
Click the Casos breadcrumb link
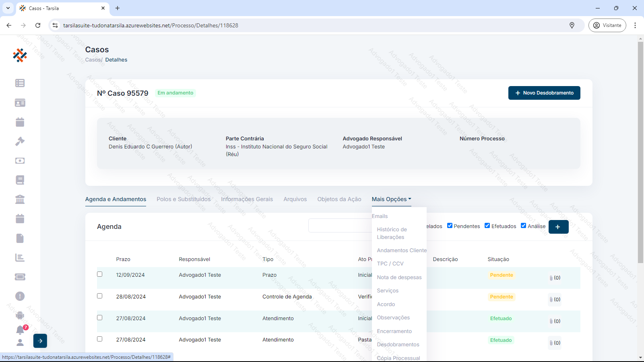(x=93, y=60)
